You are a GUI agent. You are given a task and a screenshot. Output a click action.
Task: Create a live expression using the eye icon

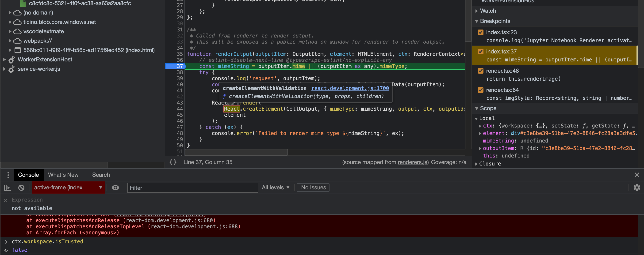pos(115,187)
